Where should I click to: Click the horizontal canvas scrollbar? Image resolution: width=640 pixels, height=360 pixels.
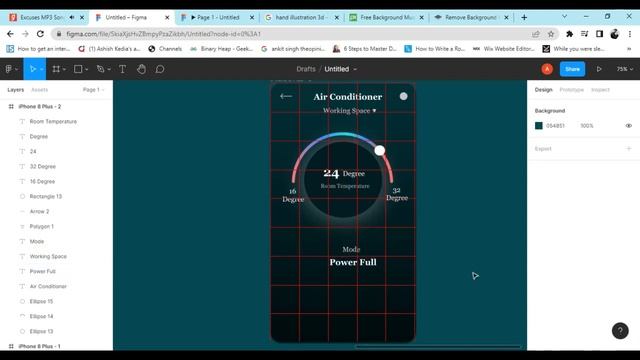(438, 347)
